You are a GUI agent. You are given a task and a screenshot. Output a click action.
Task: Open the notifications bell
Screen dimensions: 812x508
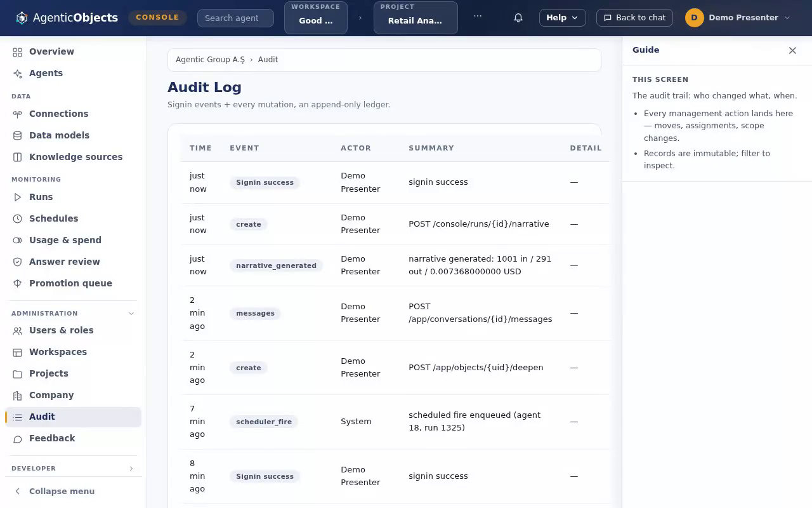[x=518, y=18]
